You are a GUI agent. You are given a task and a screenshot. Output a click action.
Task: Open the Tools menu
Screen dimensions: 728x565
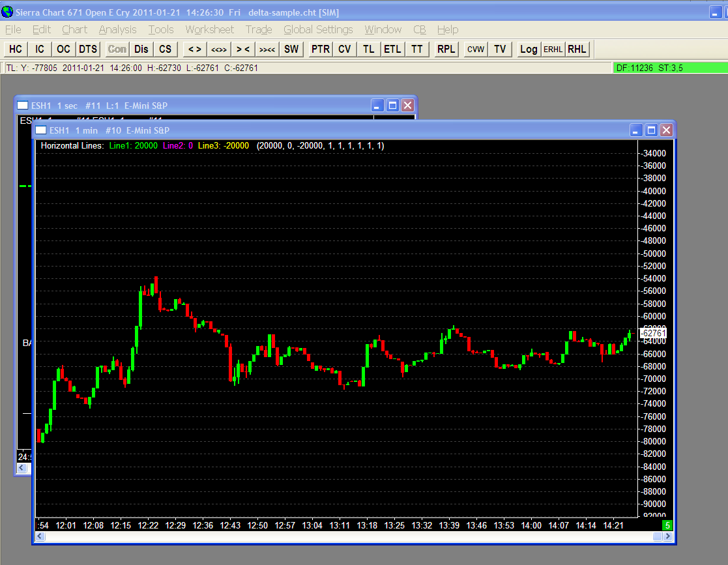[160, 30]
